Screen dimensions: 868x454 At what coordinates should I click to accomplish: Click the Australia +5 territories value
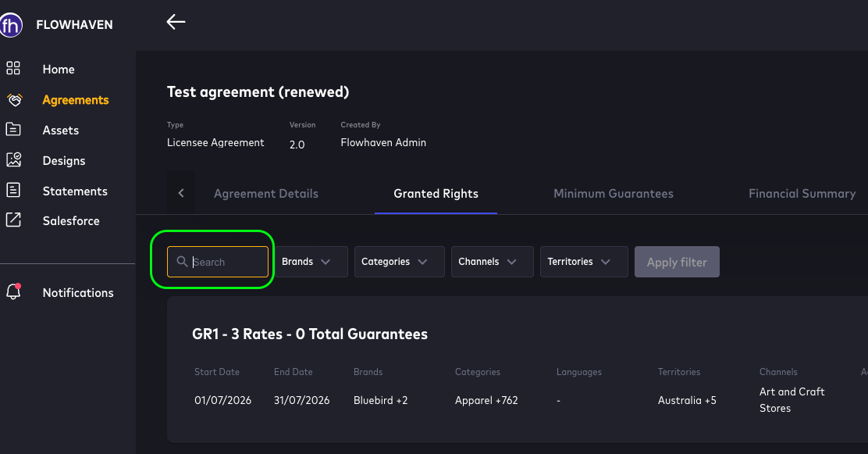click(687, 400)
